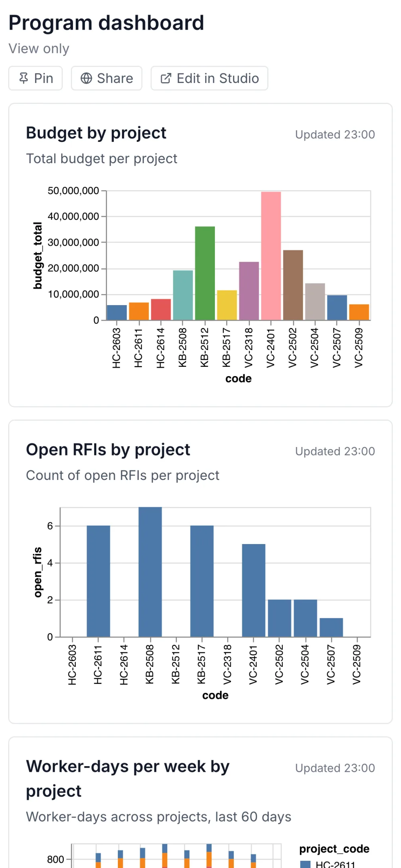Click the Worker-days across projects subtitle
401x868 pixels.
tap(159, 817)
